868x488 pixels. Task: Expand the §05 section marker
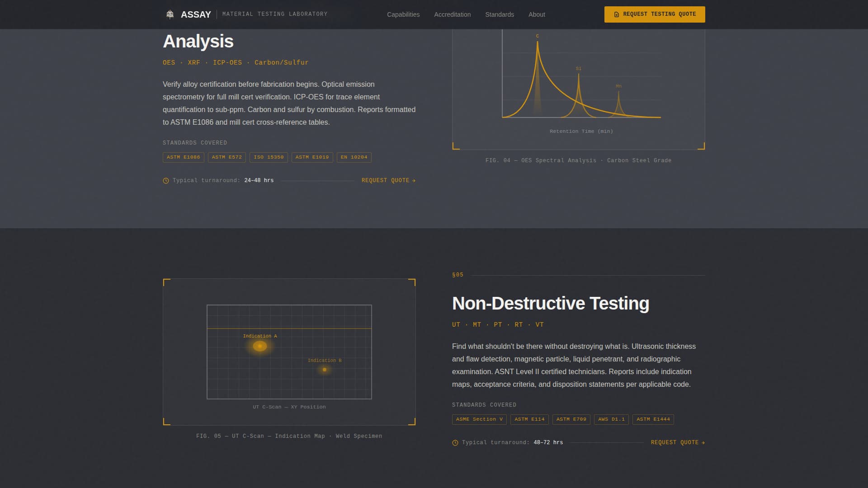point(458,274)
